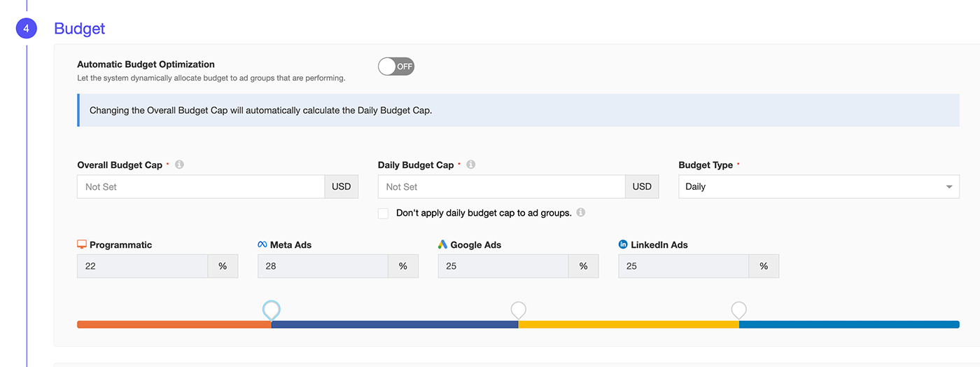Viewport: 980px width, 367px height.
Task: Open the Budget Type dropdown
Action: [812, 187]
